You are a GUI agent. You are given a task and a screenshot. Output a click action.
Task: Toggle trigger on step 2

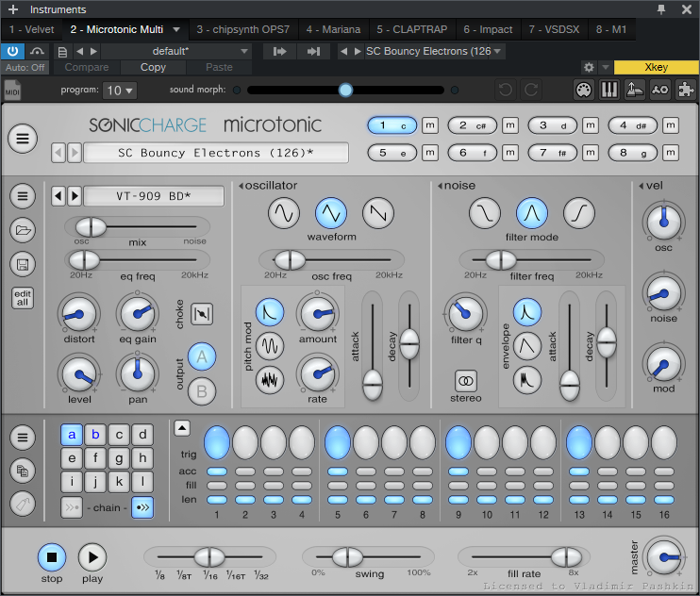244,442
